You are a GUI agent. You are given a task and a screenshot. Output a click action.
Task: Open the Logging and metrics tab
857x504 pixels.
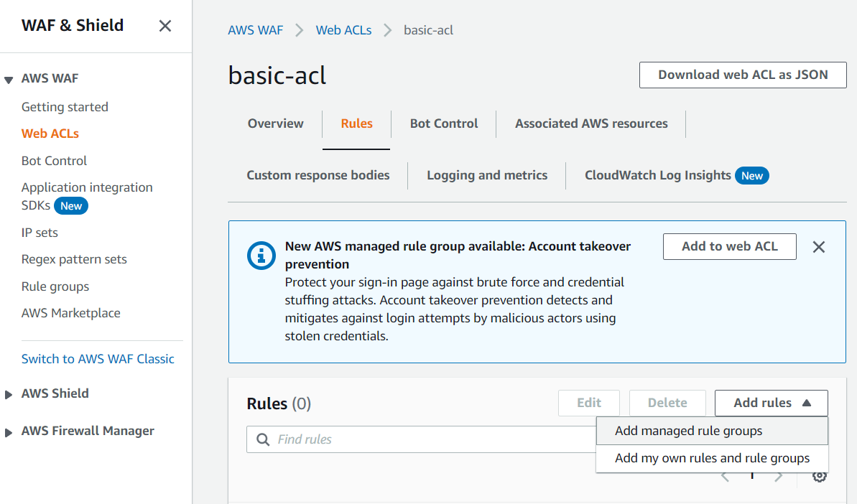487,175
